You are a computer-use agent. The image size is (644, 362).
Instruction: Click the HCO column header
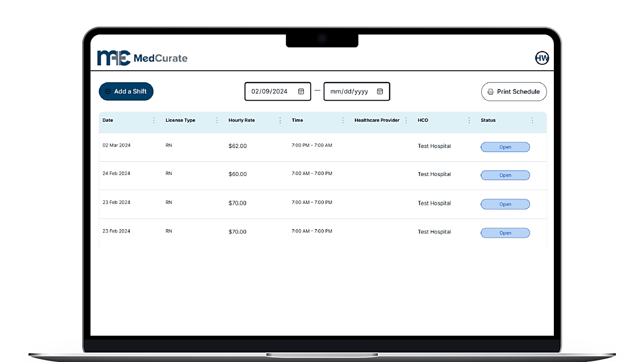[x=423, y=120]
